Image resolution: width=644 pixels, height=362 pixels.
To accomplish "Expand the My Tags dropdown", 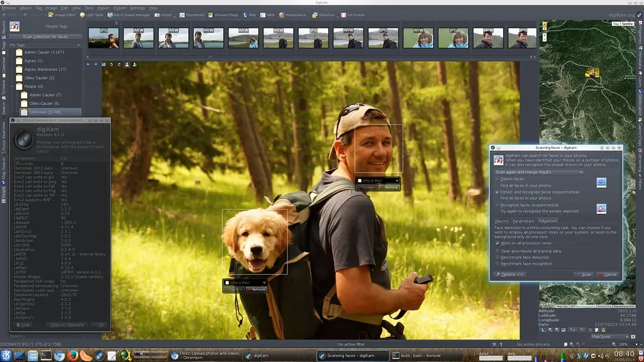I will 44,45.
